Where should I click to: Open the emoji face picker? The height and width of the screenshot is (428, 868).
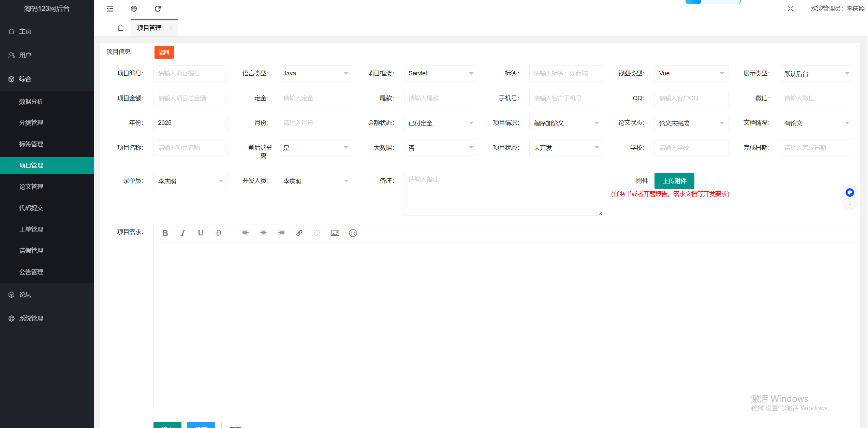[x=353, y=233]
